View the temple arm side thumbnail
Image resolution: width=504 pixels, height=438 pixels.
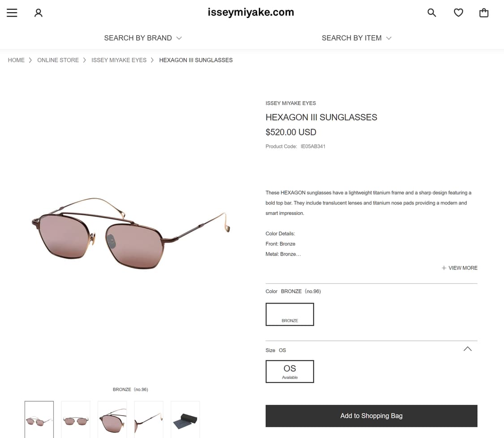pyautogui.click(x=148, y=419)
